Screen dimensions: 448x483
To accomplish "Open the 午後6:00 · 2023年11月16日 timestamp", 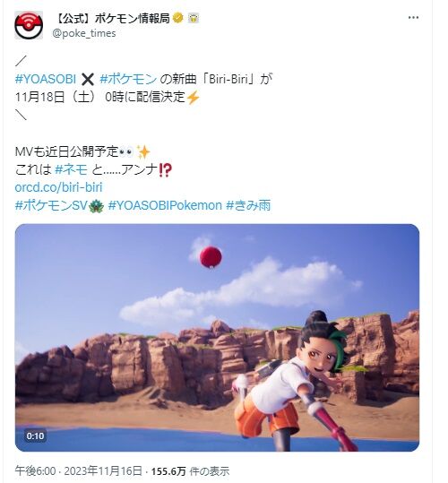I will coord(79,471).
